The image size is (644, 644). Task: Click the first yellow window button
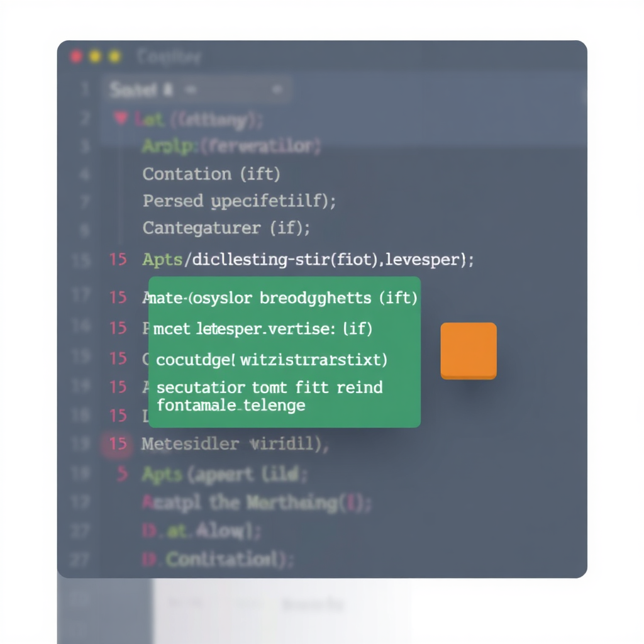coord(95,57)
